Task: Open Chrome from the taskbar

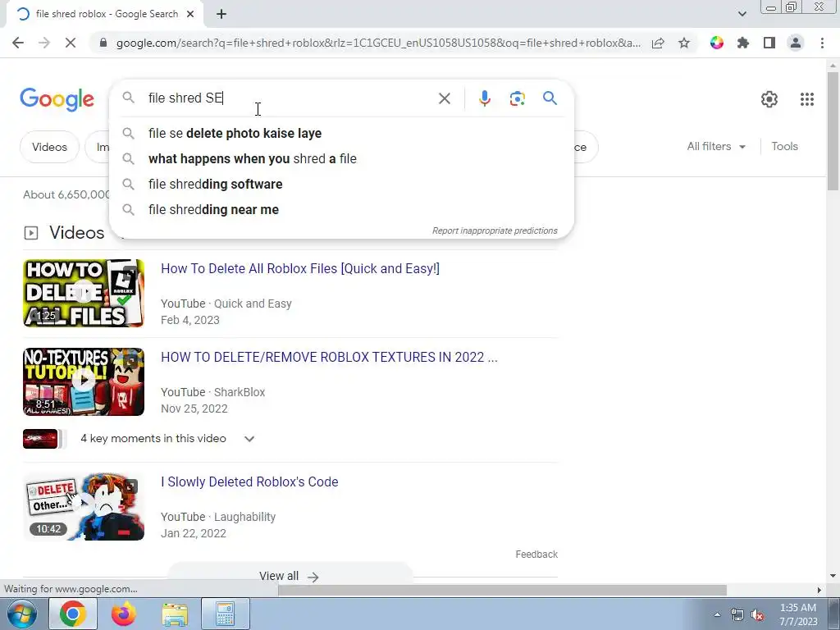Action: 73,614
